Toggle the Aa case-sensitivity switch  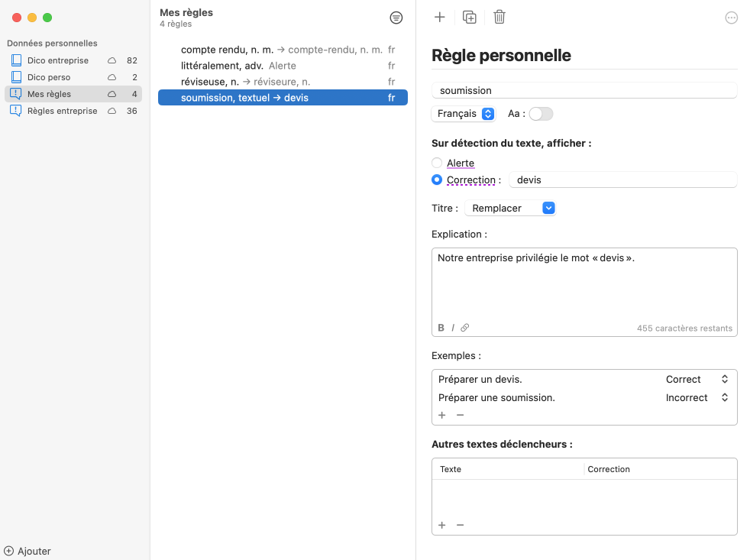(541, 114)
